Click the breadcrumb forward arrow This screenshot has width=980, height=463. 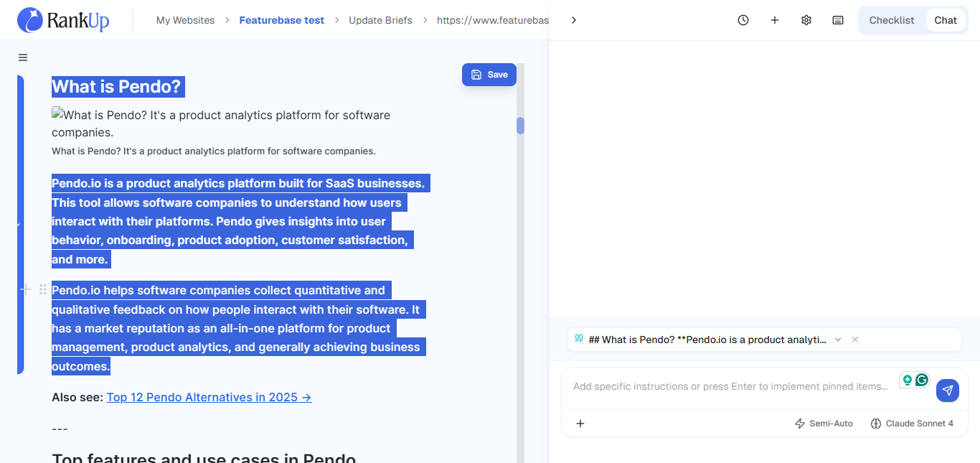(573, 20)
